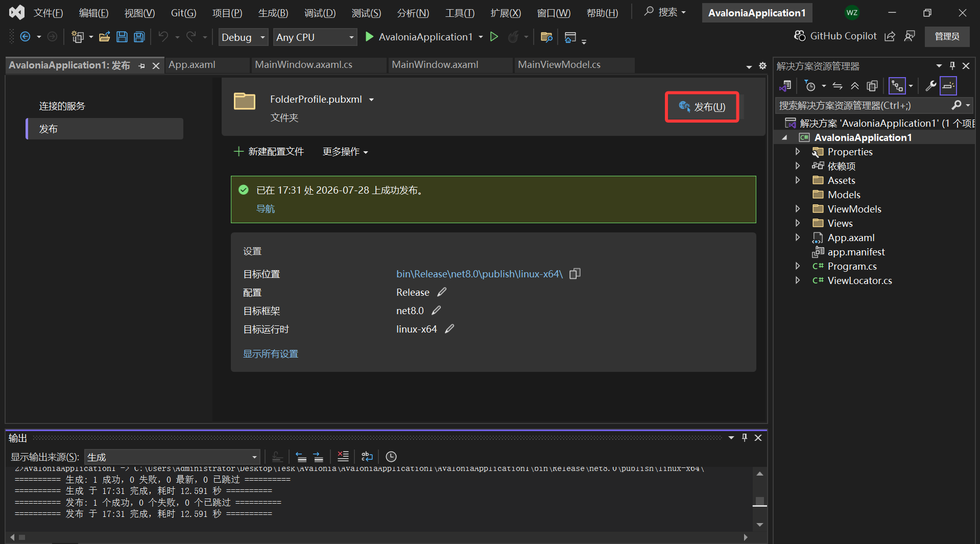
Task: Edit the linux-x64 target runtime pencil
Action: point(449,329)
